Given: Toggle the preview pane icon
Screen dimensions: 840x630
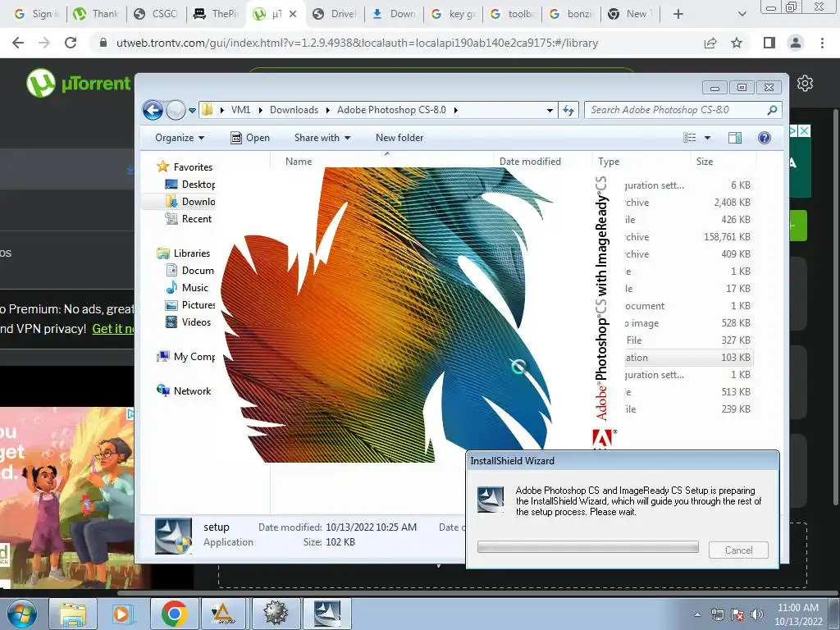Looking at the screenshot, I should (x=735, y=138).
